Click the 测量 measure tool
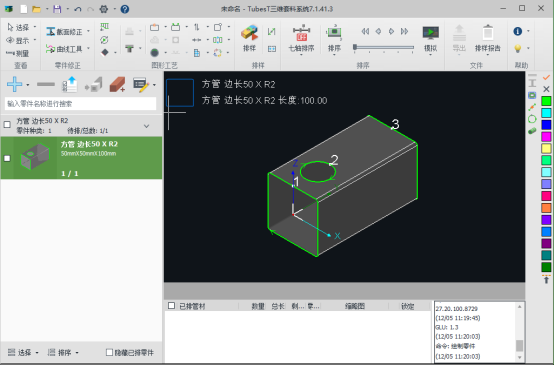The width and height of the screenshot is (554, 366). pos(18,53)
